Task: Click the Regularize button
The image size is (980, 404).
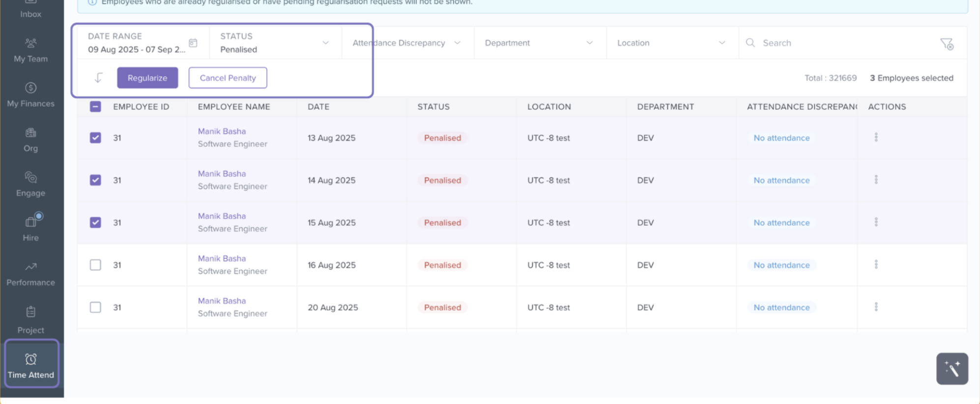Action: [x=147, y=78]
